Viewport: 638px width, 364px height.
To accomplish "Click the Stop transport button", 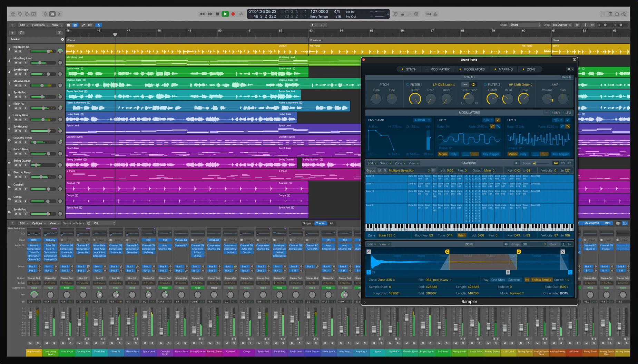I will [x=217, y=14].
